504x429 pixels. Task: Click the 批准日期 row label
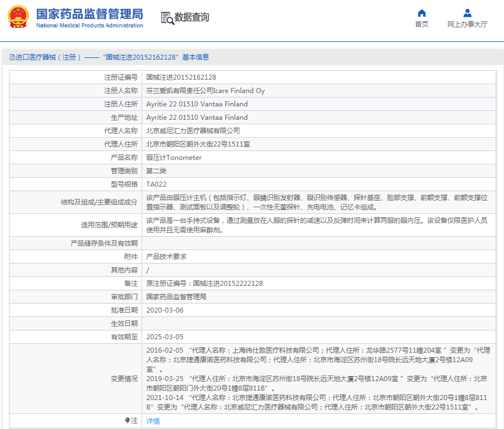tap(124, 310)
